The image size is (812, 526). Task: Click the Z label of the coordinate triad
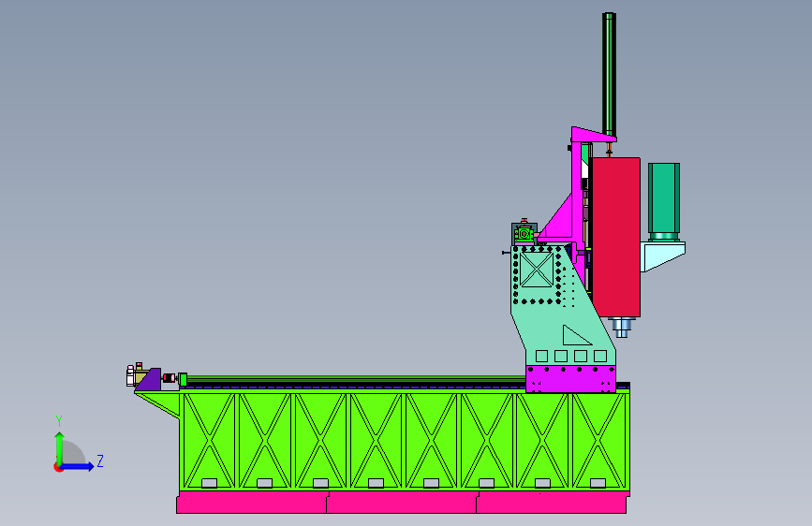100,460
